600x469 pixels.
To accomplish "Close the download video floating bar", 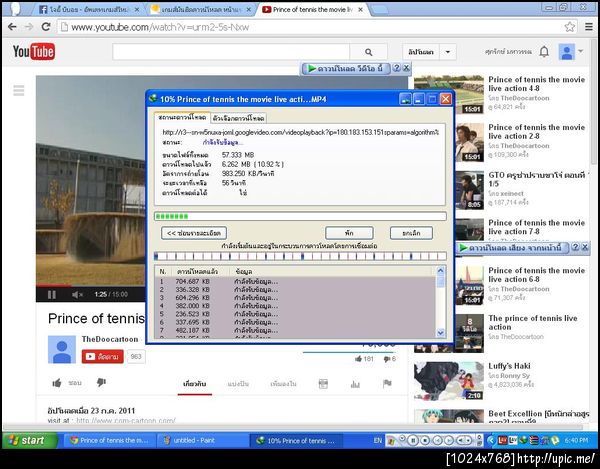I will coord(406,68).
